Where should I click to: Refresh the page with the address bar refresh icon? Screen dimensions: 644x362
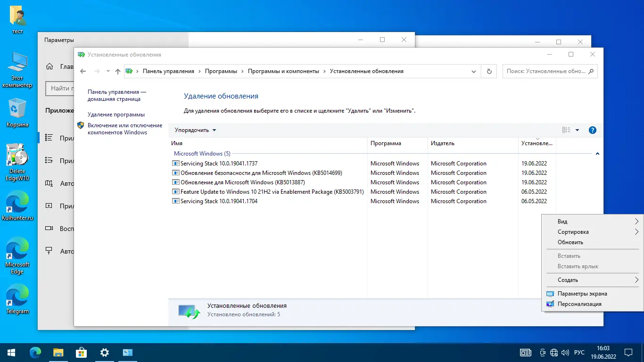coord(489,71)
